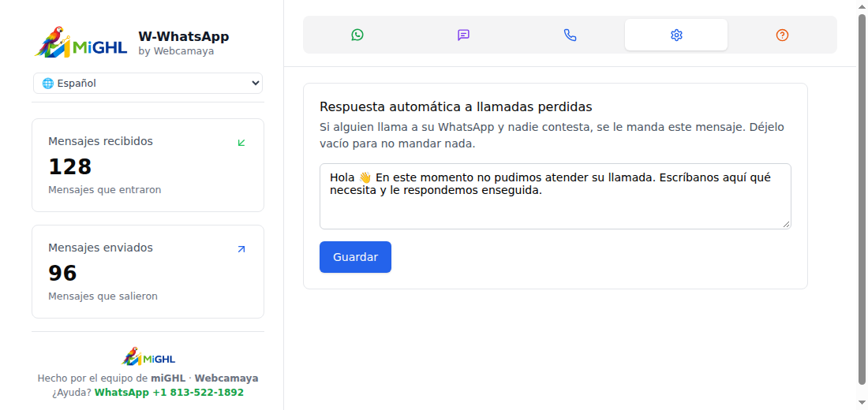The height and width of the screenshot is (410, 868).
Task: Click the green incoming arrow icon
Action: click(241, 143)
